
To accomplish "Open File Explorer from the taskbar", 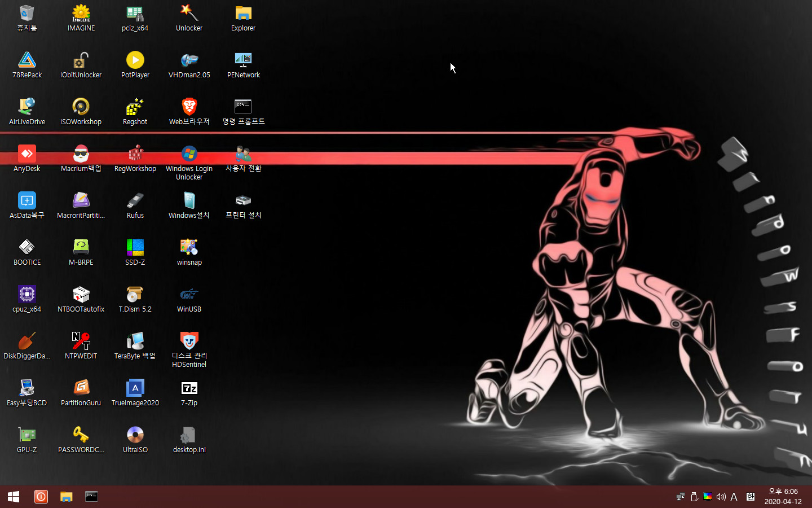I will click(67, 497).
